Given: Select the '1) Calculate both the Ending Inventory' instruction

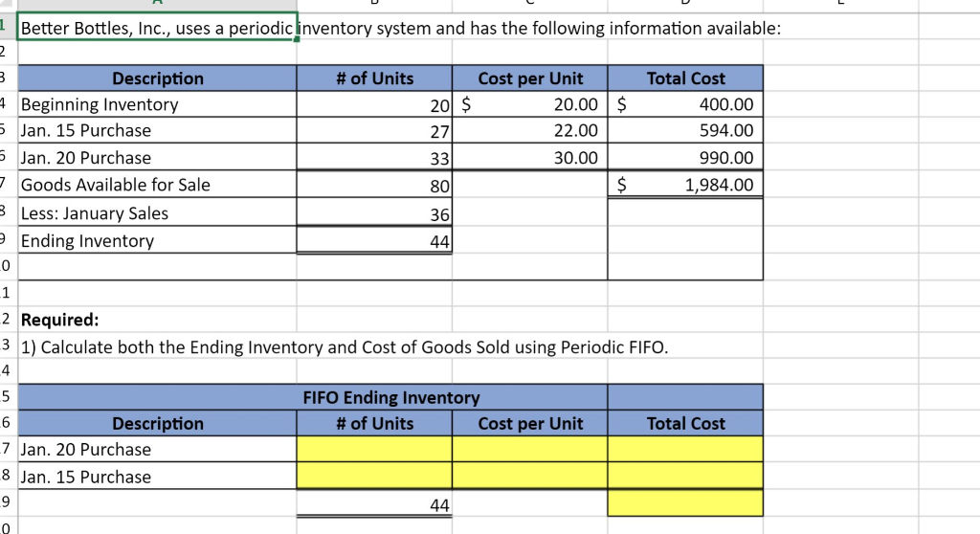Looking at the screenshot, I should coord(345,347).
